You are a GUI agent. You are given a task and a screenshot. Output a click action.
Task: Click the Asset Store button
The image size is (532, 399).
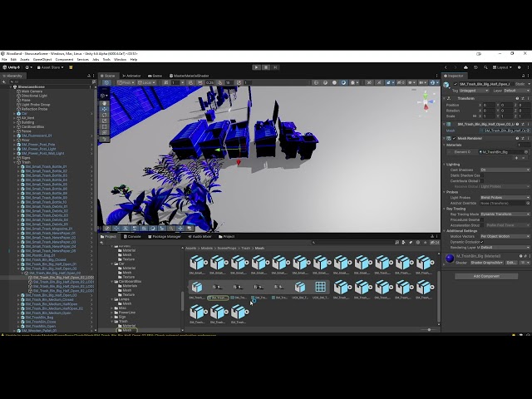pos(51,67)
